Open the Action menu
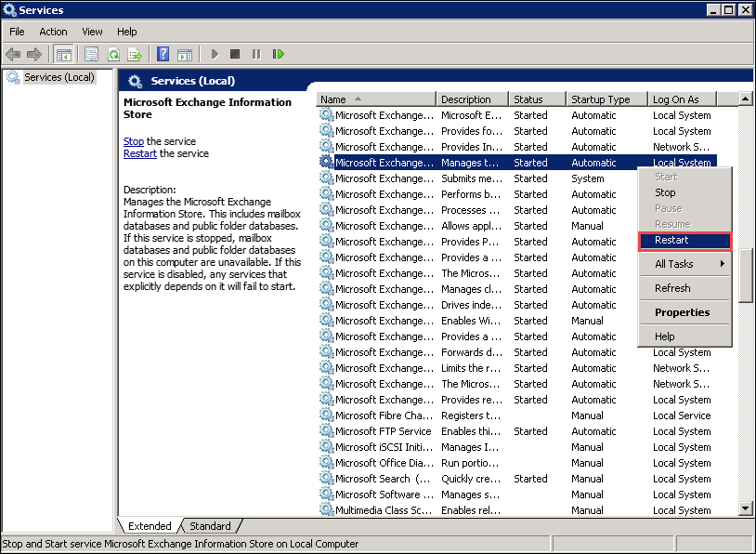 coord(53,31)
